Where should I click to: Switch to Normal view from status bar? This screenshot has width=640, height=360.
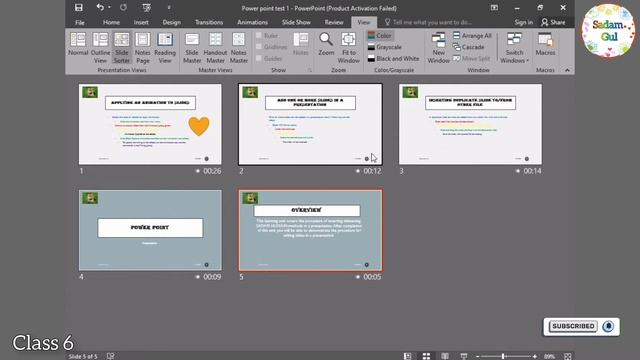tap(407, 356)
